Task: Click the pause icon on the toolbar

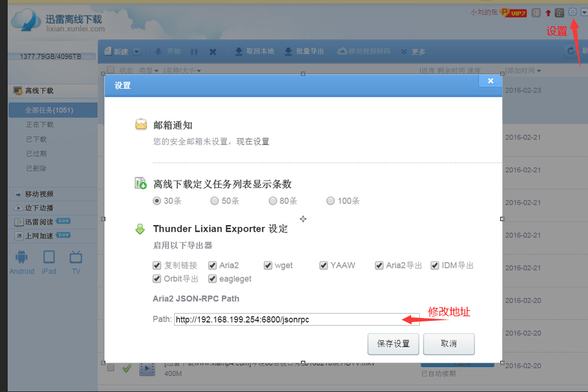Action: click(194, 51)
